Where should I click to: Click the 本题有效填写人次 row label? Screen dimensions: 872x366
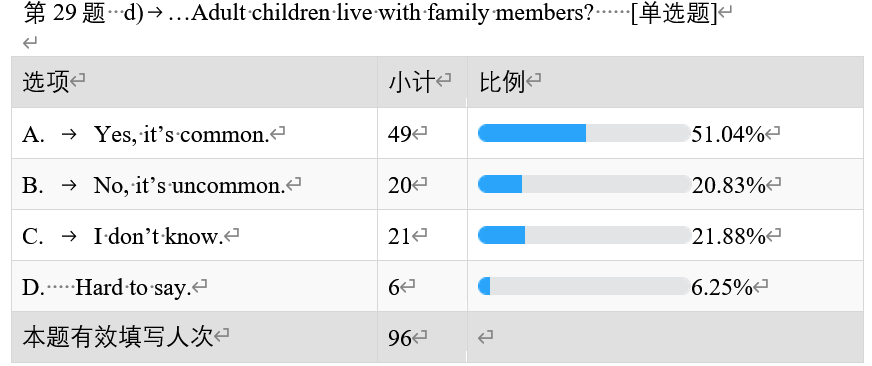point(118,337)
